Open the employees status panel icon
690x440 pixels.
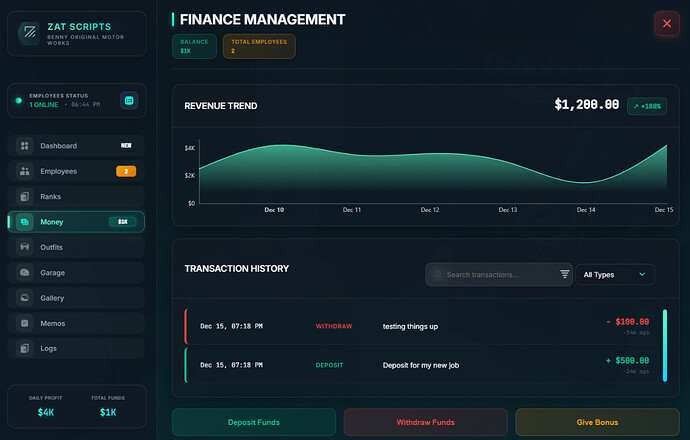(x=129, y=101)
